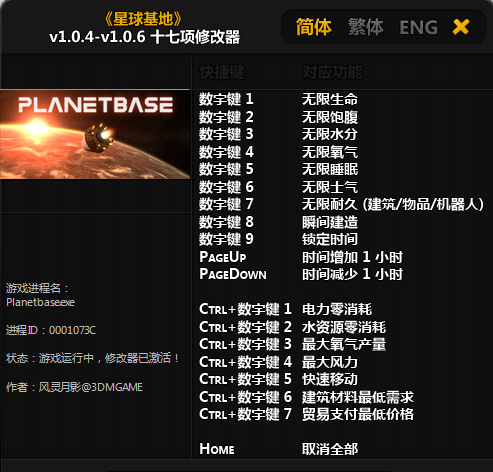Select the 无限水分 cheat row
The height and width of the screenshot is (472, 493).
click(x=330, y=134)
